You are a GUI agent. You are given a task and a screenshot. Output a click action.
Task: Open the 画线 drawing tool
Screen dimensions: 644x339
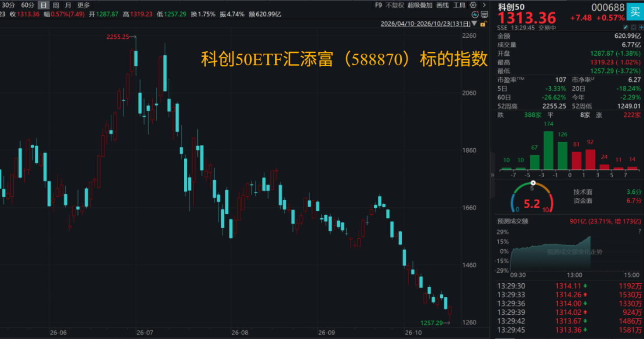click(443, 5)
